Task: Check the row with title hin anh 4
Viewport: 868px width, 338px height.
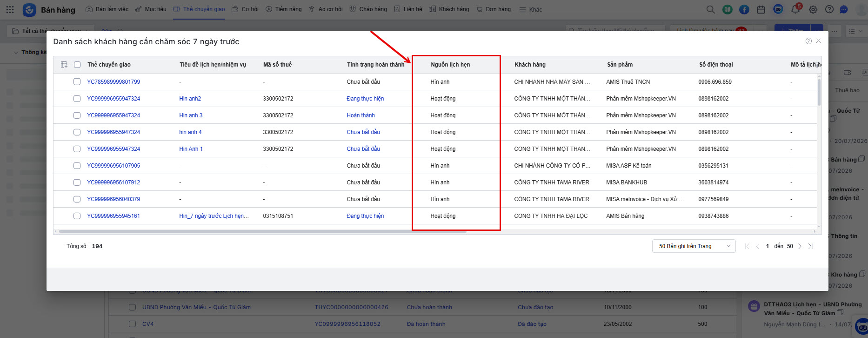Action: (x=77, y=132)
